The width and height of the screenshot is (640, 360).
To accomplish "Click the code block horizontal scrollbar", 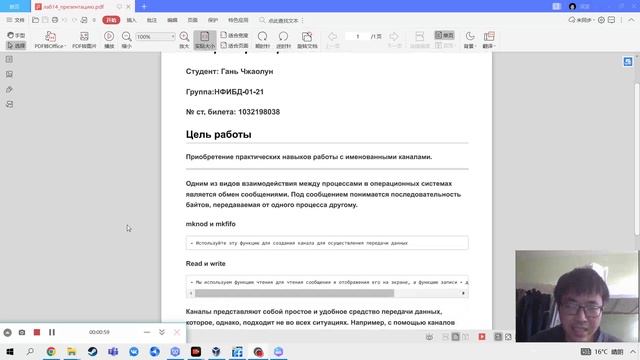I will [x=294, y=293].
